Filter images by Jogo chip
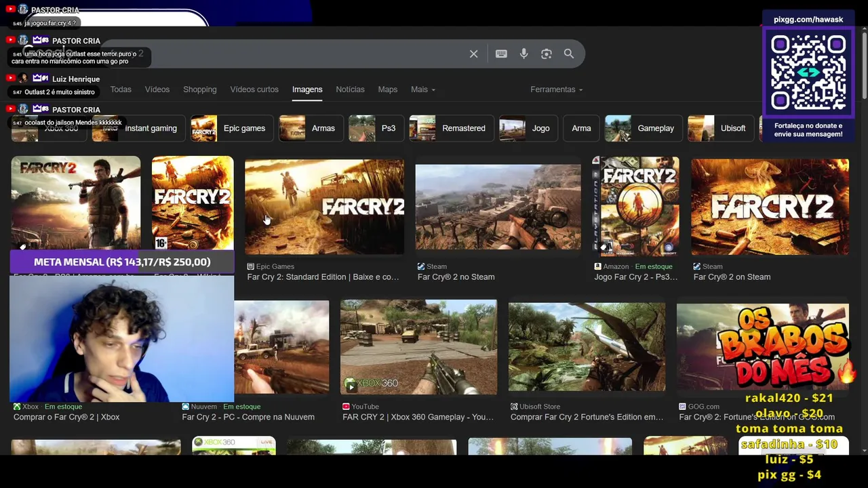 point(528,128)
